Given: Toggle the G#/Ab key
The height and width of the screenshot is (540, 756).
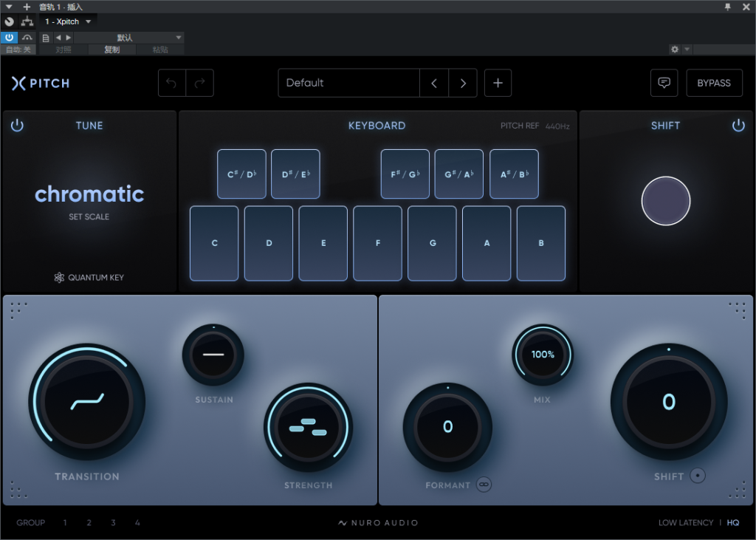Looking at the screenshot, I should tap(459, 174).
